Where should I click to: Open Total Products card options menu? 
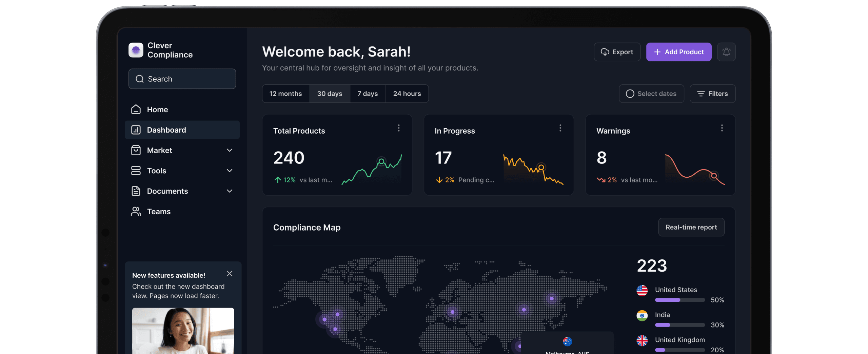point(398,128)
